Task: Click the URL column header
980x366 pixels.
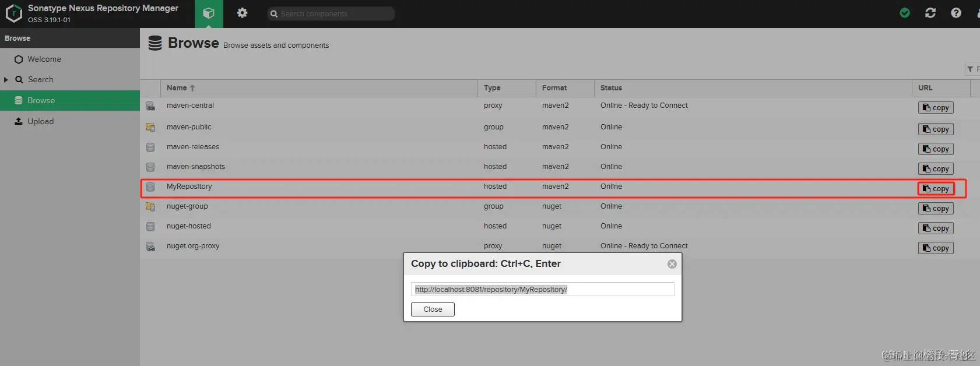Action: 941,88
